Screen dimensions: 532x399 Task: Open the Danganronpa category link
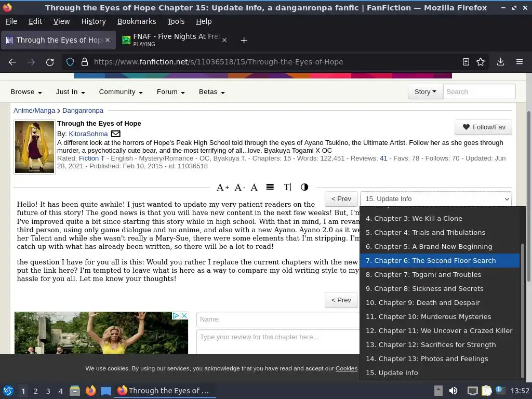[x=83, y=111]
